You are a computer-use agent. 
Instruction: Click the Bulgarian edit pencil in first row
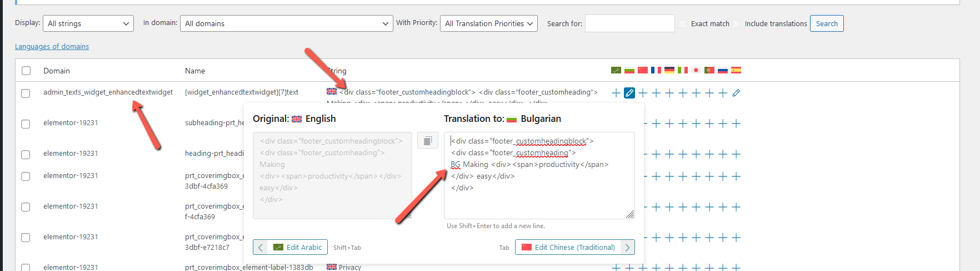click(x=629, y=93)
